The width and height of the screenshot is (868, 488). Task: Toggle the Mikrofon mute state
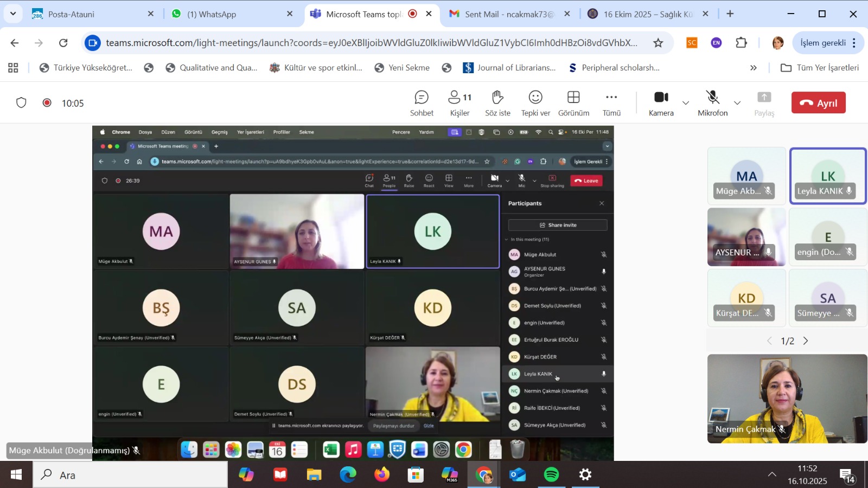coord(712,103)
